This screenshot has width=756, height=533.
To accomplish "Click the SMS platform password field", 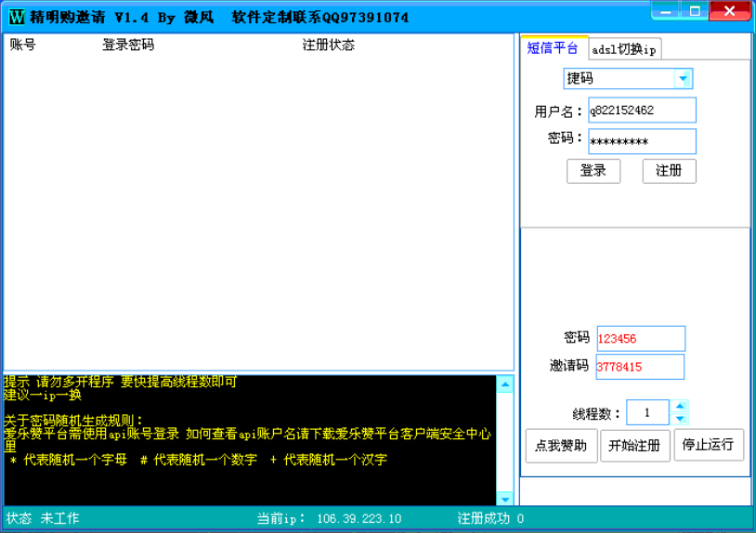I will pyautogui.click(x=642, y=141).
